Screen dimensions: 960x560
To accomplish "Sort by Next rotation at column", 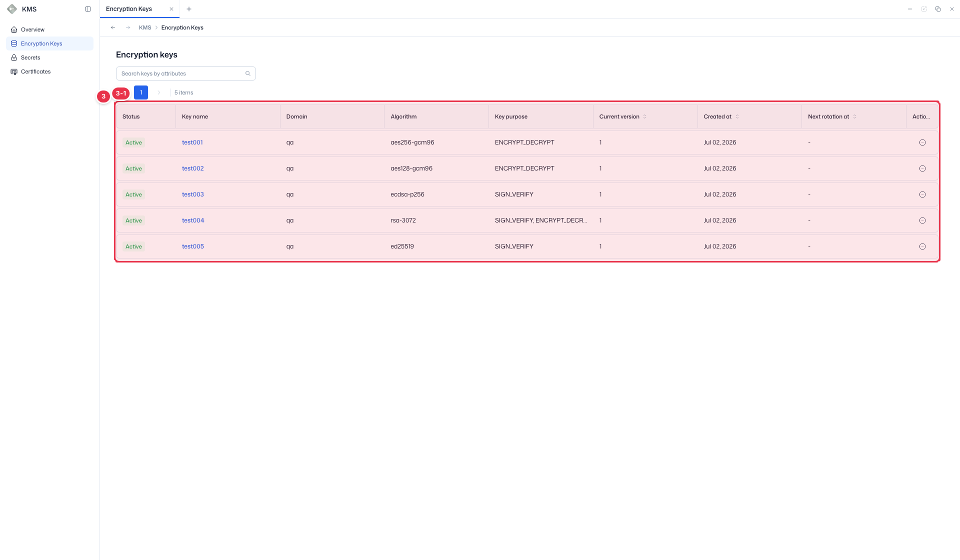I will (x=854, y=116).
